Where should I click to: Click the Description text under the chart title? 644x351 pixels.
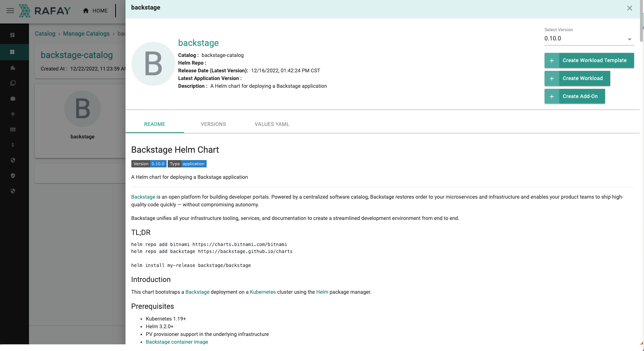point(269,86)
